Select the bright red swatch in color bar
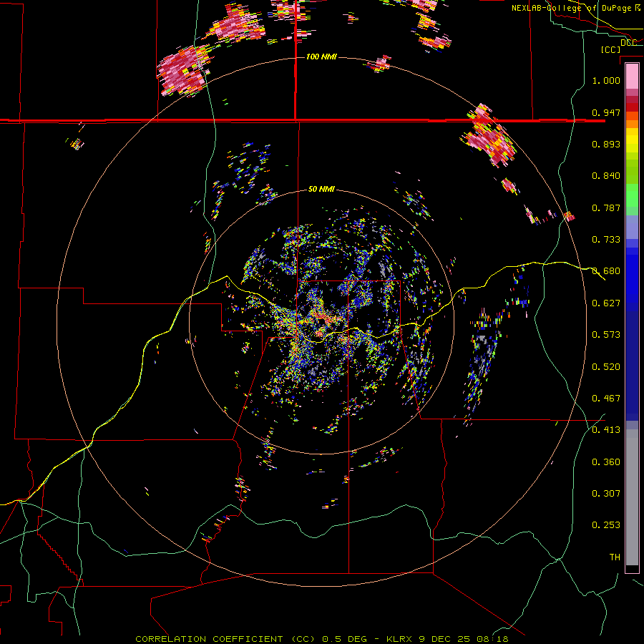644x644 pixels. point(632,107)
